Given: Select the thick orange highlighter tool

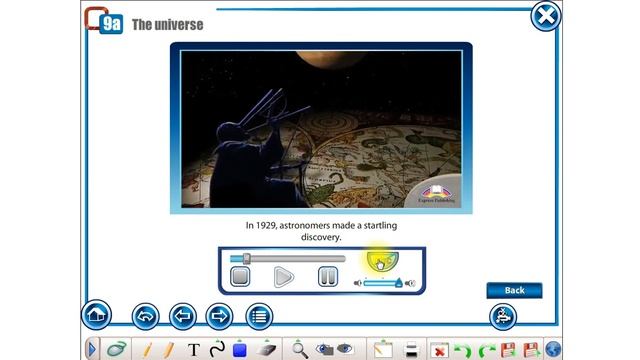Looking at the screenshot, I should click(169, 350).
